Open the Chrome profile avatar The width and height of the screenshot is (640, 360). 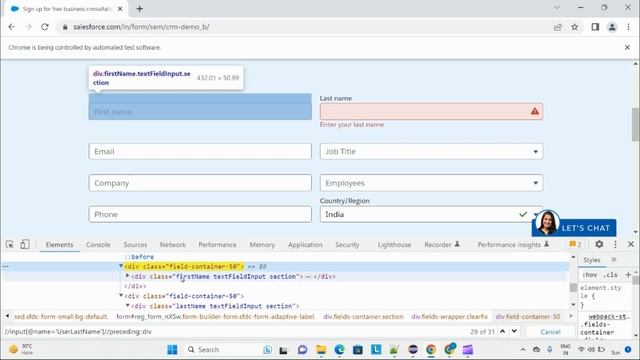pyautogui.click(x=612, y=27)
